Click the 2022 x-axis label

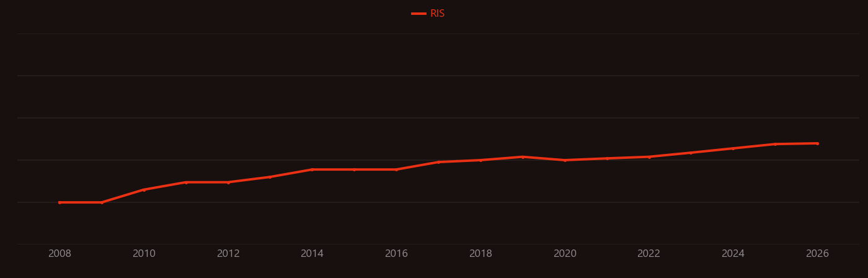pos(649,254)
